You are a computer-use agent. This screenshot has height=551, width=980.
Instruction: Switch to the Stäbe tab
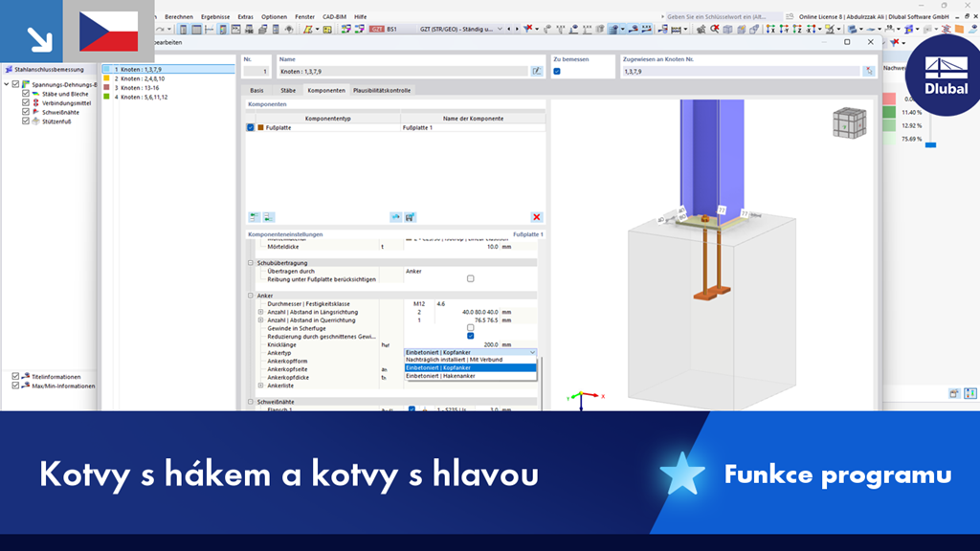tap(288, 90)
